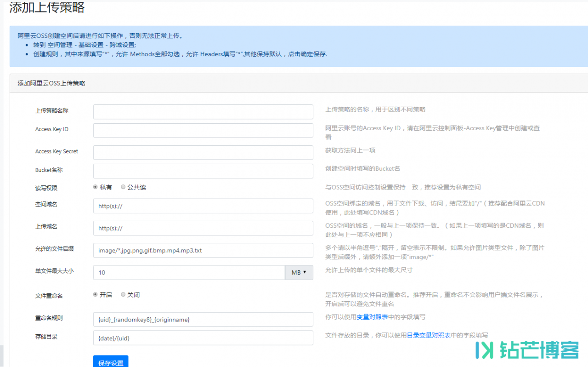Select the 公共读 radio button
This screenshot has height=367, width=588.
(123, 187)
